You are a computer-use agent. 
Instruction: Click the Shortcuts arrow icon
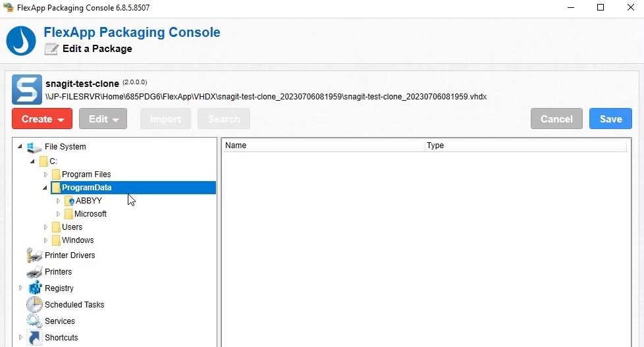tap(34, 337)
